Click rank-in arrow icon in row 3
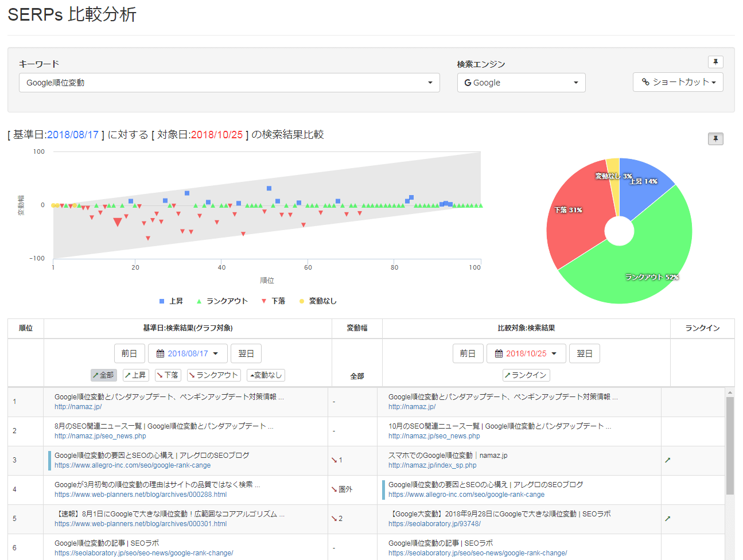Screen dimensions: 743x560 [x=667, y=460]
